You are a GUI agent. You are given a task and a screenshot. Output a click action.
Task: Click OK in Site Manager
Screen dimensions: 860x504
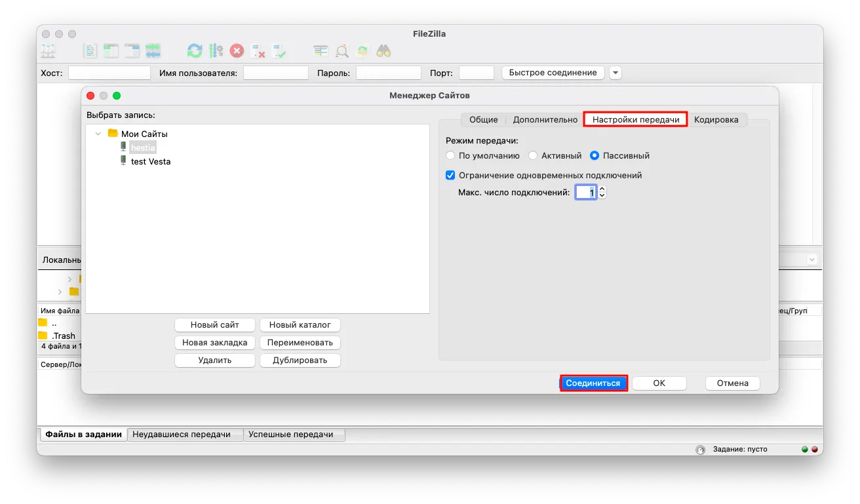click(659, 383)
